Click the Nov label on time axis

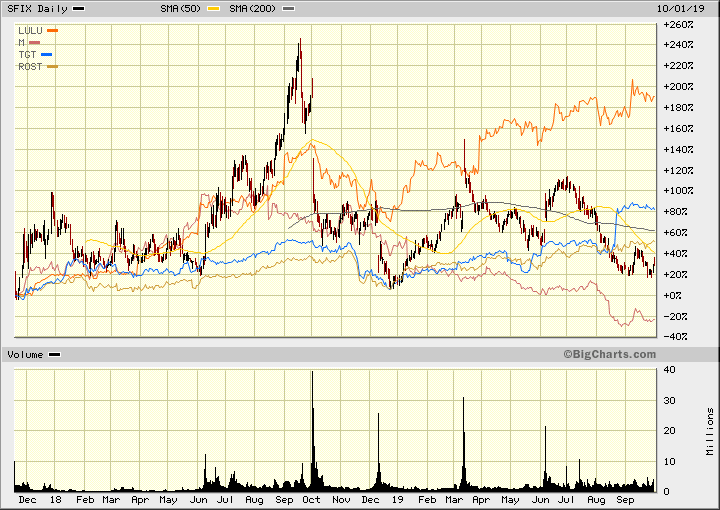point(341,500)
